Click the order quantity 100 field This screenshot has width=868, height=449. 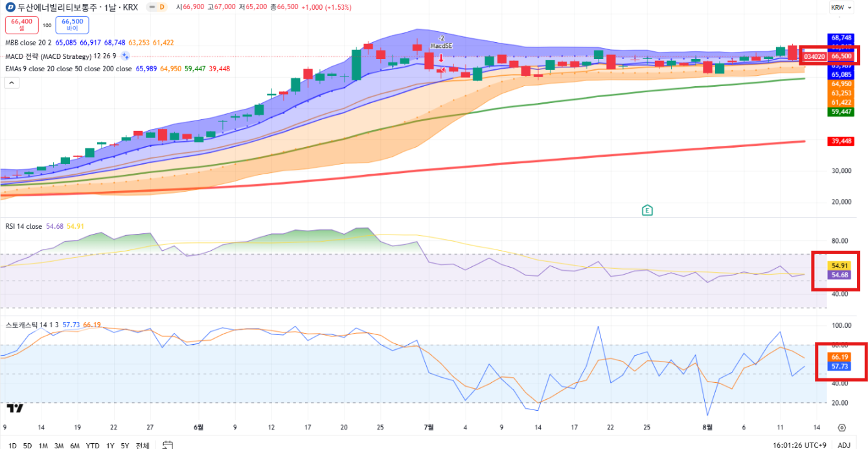(x=47, y=25)
